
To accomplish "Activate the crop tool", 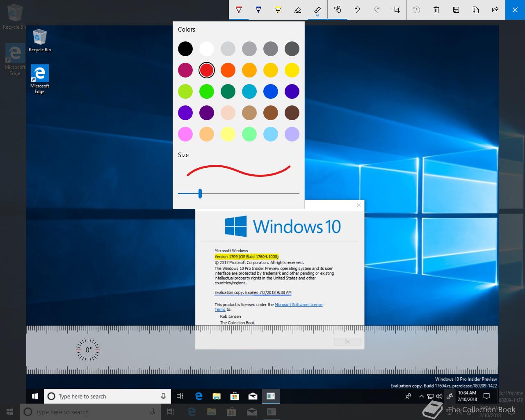I will coord(397,9).
